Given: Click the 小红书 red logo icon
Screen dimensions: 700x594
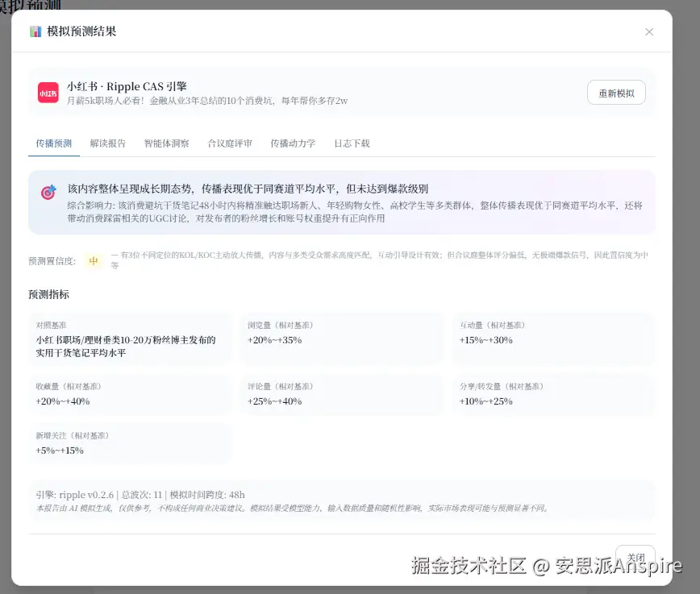Looking at the screenshot, I should pyautogui.click(x=48, y=93).
